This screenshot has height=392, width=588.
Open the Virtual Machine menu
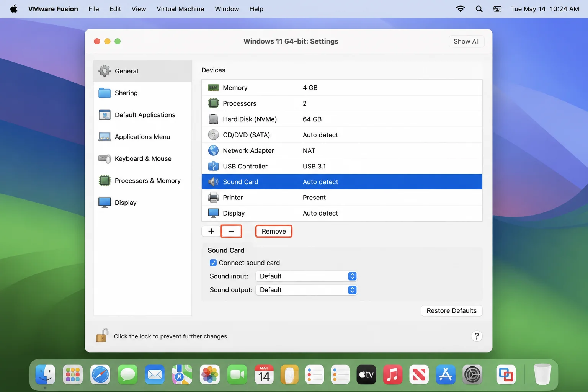[x=180, y=9]
